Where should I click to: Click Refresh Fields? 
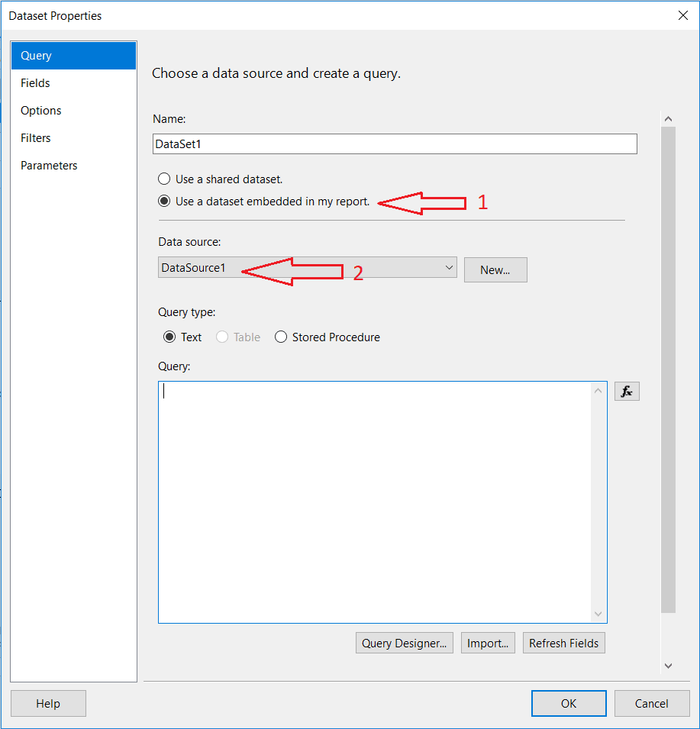(x=564, y=643)
